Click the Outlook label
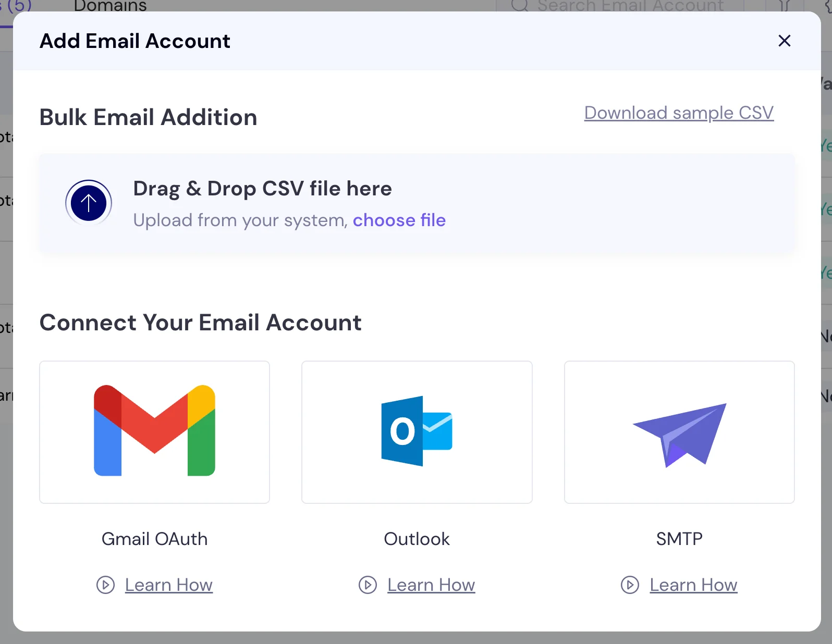Viewport: 832px width, 644px height. pyautogui.click(x=417, y=539)
